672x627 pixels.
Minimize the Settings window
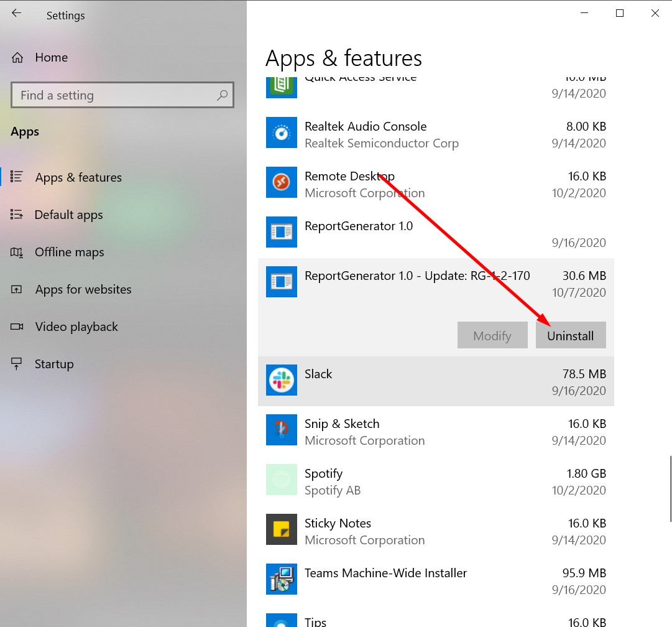[x=584, y=13]
